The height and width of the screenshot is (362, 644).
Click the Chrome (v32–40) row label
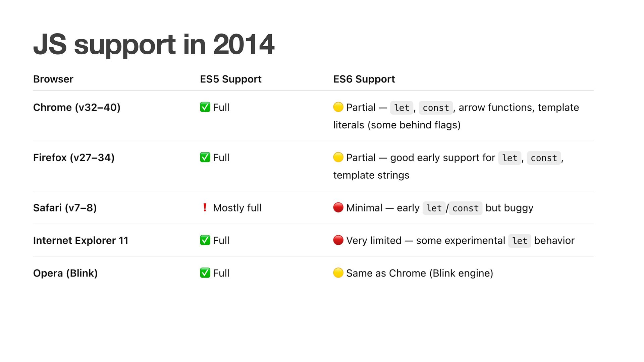pos(77,107)
